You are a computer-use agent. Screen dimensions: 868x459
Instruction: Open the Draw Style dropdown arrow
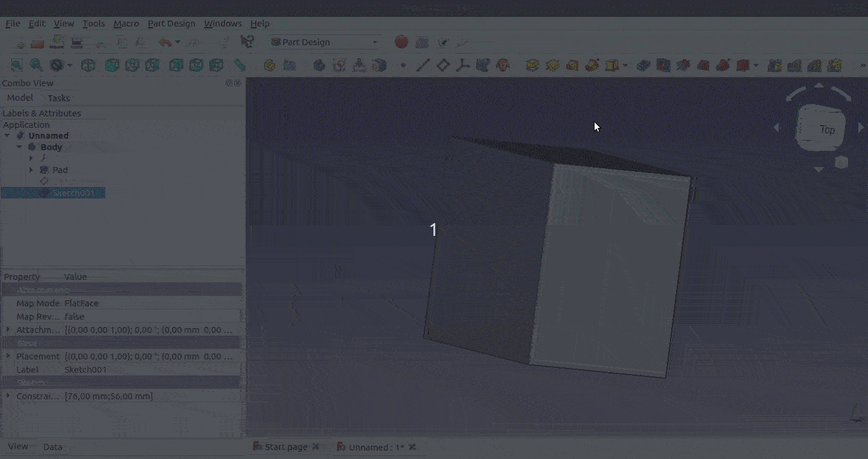tap(70, 65)
